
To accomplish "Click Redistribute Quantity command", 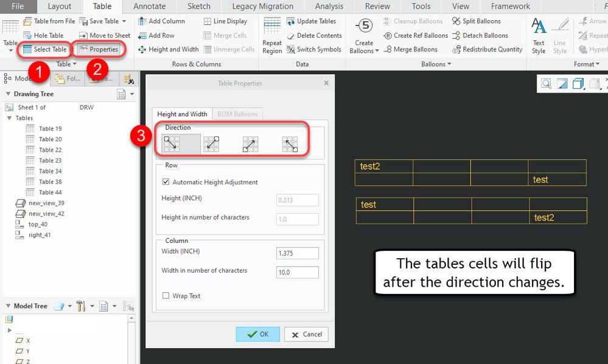I will click(487, 49).
